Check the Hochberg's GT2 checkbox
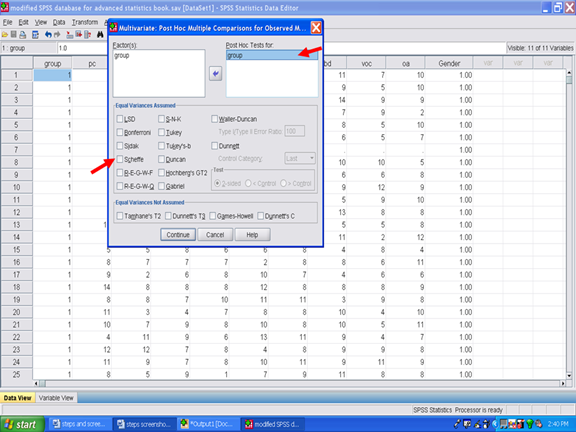 (x=161, y=173)
